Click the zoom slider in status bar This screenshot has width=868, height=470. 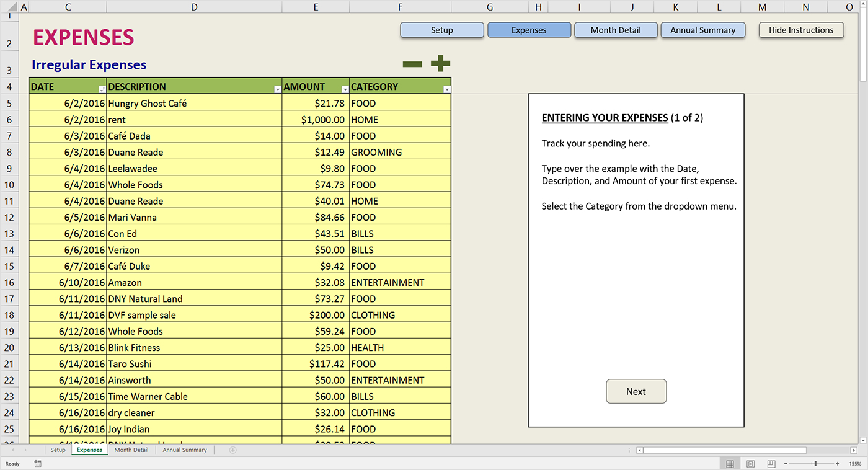tap(815, 464)
